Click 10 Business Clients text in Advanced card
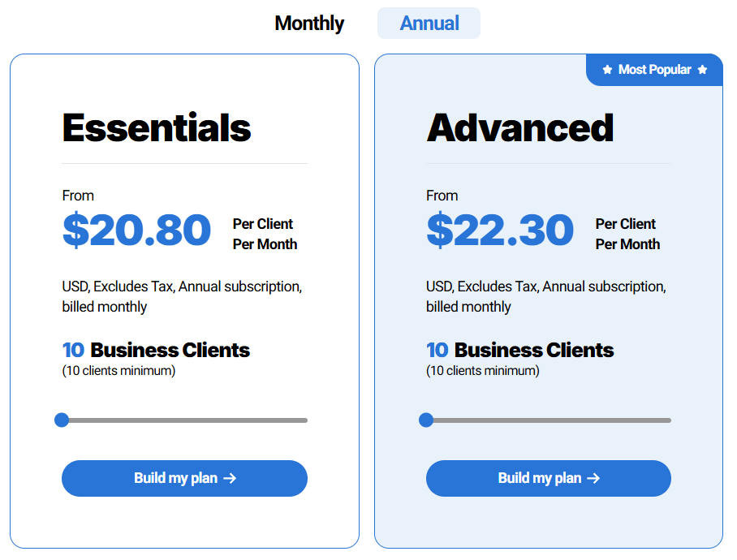The width and height of the screenshot is (737, 560). click(519, 350)
